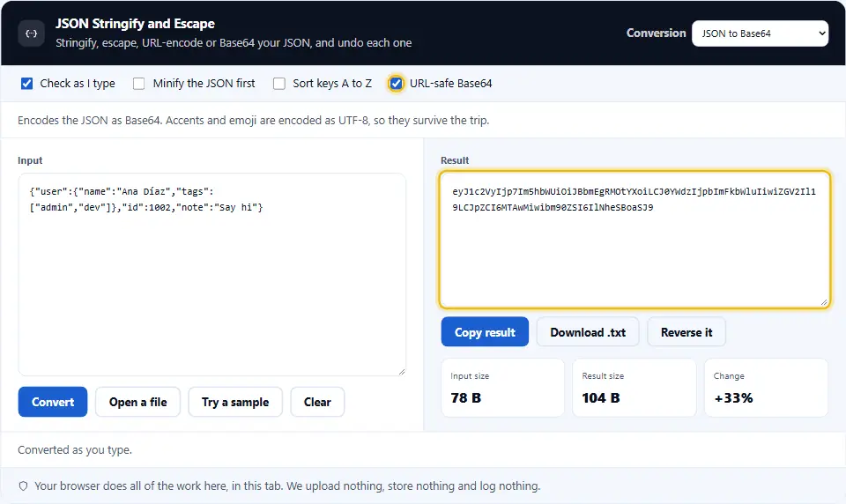Click inside the Base64 Result text area
This screenshot has height=504, width=846.
pos(634,241)
